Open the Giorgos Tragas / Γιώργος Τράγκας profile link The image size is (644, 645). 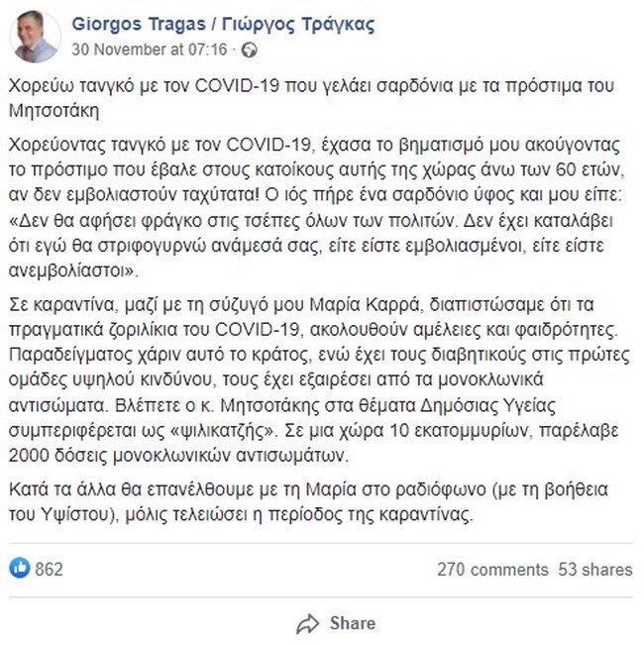[x=224, y=24]
